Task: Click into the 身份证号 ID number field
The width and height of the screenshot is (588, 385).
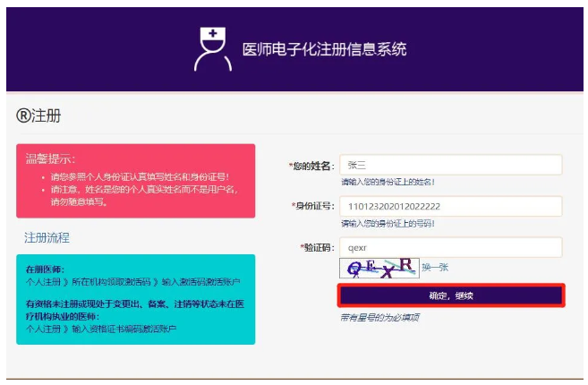Action: pos(449,206)
